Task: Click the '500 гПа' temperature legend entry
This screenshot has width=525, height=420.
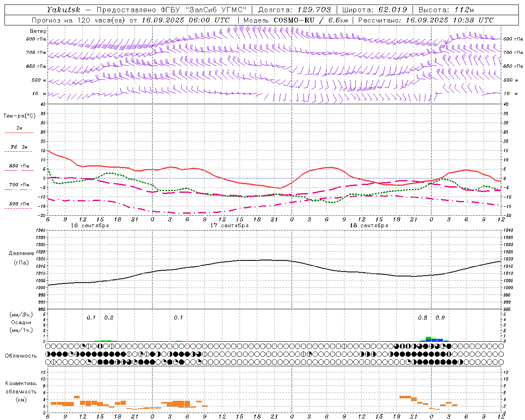Action: (x=19, y=204)
